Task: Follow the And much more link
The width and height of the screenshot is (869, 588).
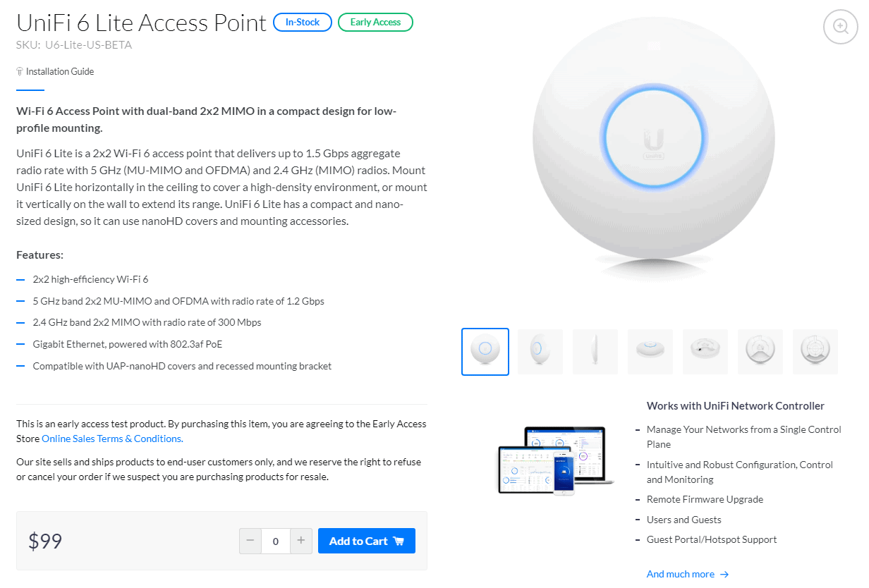Action: point(680,575)
